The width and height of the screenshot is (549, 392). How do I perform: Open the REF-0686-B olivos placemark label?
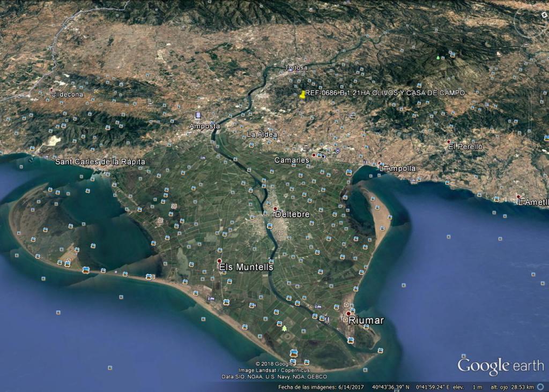pos(385,93)
